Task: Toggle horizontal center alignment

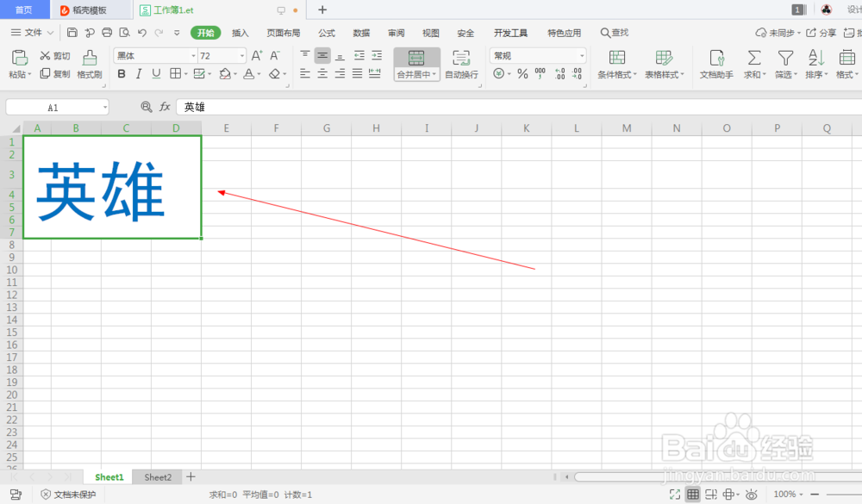Action: (x=322, y=73)
